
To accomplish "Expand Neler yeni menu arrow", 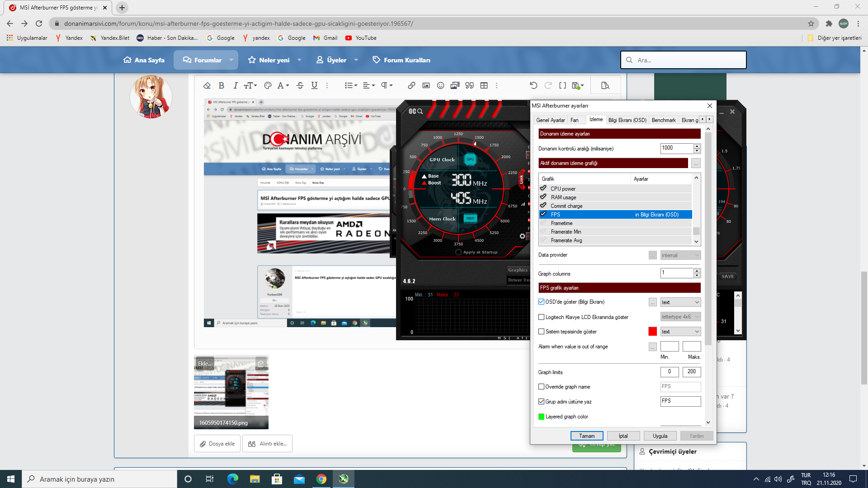I will (x=299, y=60).
